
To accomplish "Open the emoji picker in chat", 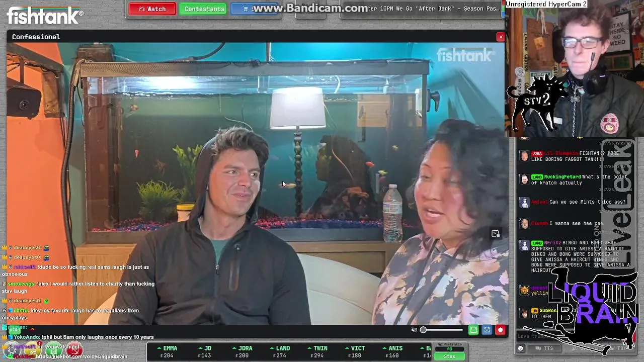I will [x=521, y=348].
